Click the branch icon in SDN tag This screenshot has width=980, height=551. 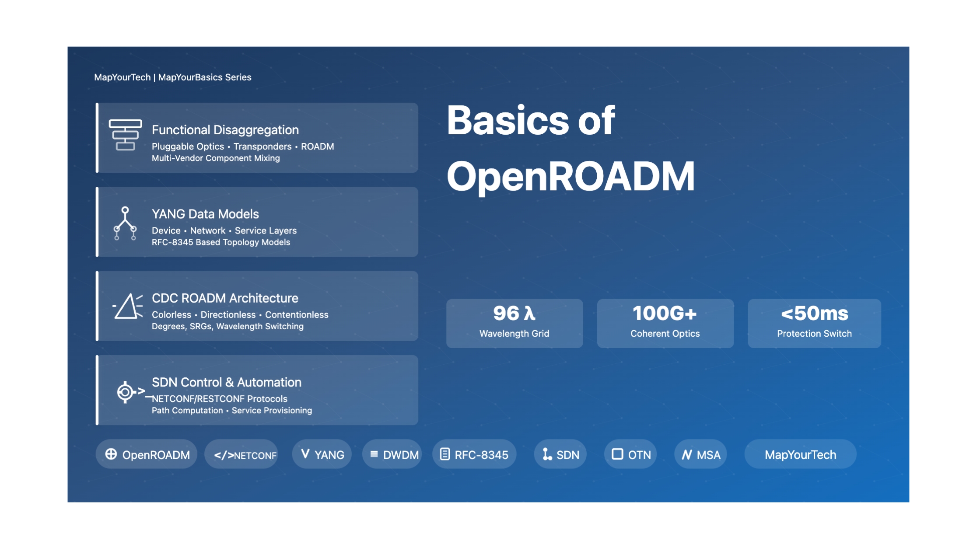pyautogui.click(x=546, y=454)
